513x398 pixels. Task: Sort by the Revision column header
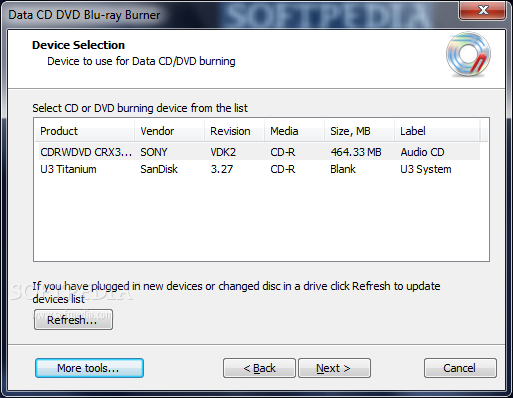234,131
